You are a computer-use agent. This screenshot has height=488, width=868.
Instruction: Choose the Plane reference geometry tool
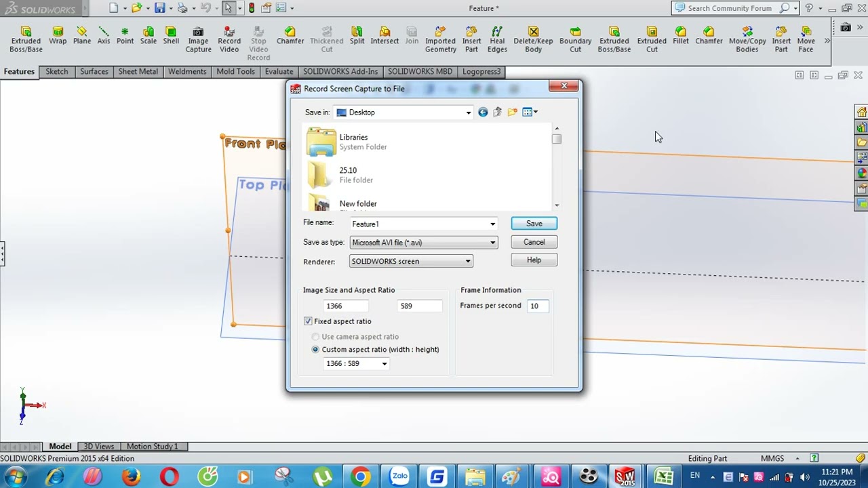click(82, 36)
